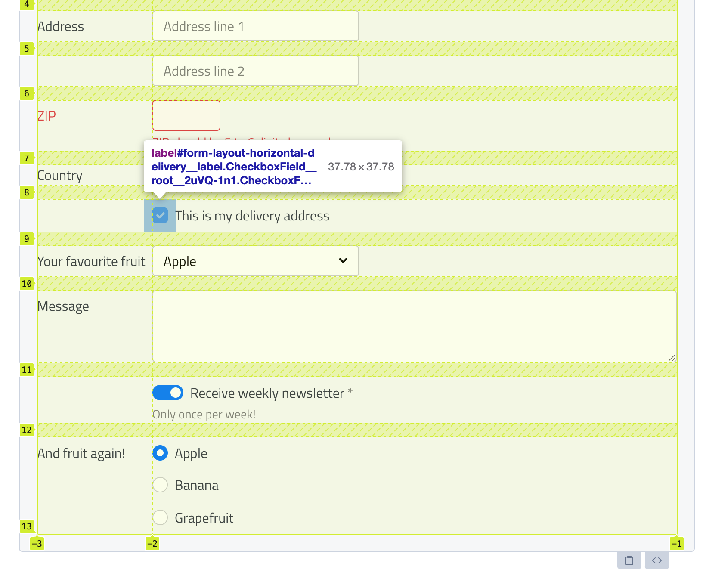This screenshot has height=588, width=706.
Task: Click the 'Your favourite fruit' label
Action: [x=91, y=261]
